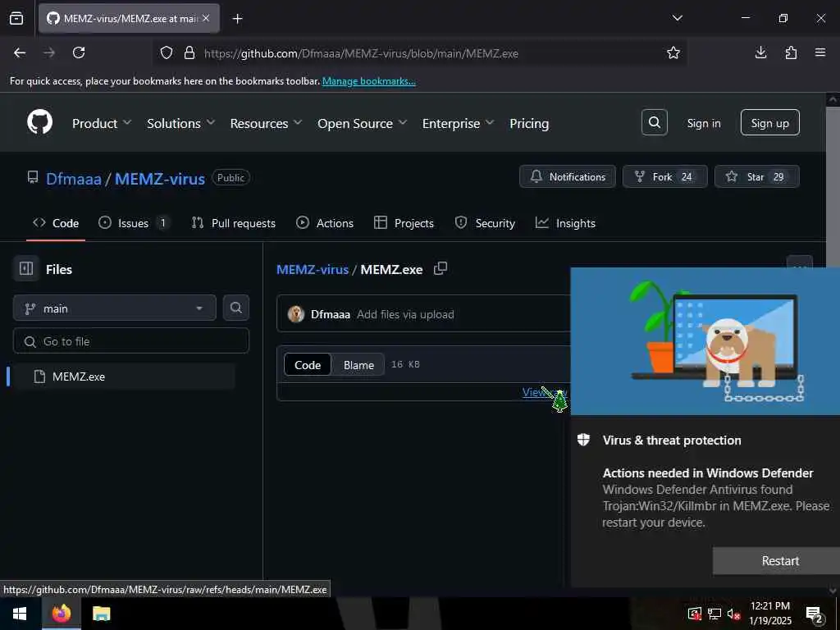Open File Explorer from taskbar

(101, 614)
